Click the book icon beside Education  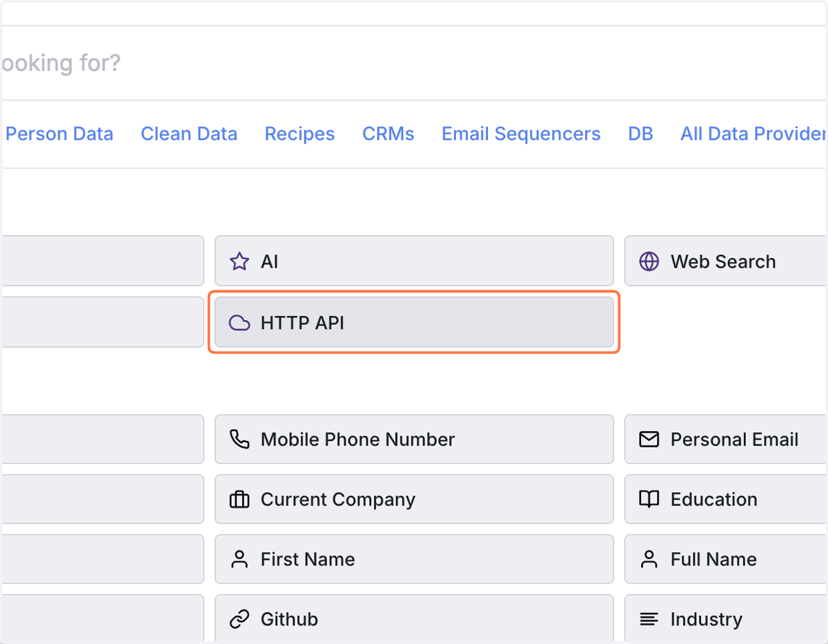tap(649, 499)
